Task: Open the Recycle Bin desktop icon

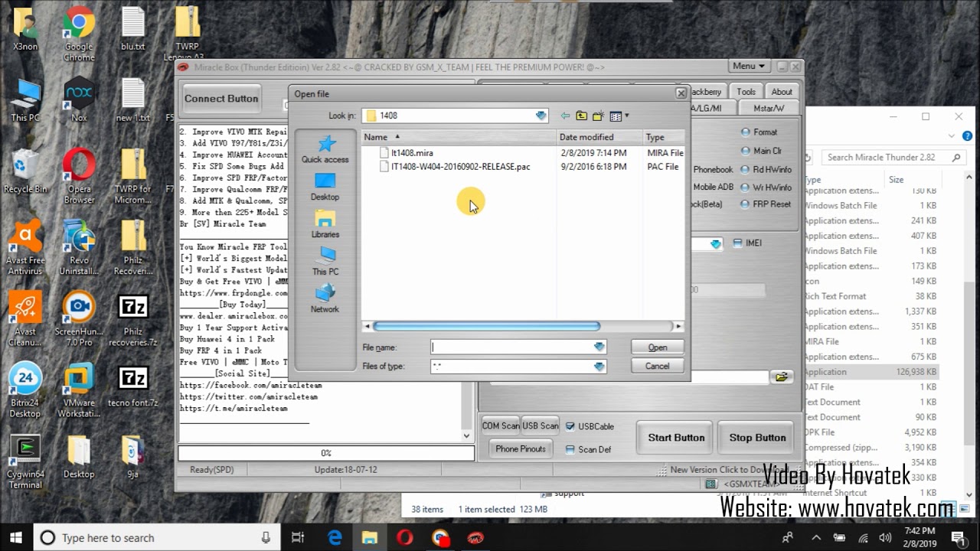Action: click(25, 171)
